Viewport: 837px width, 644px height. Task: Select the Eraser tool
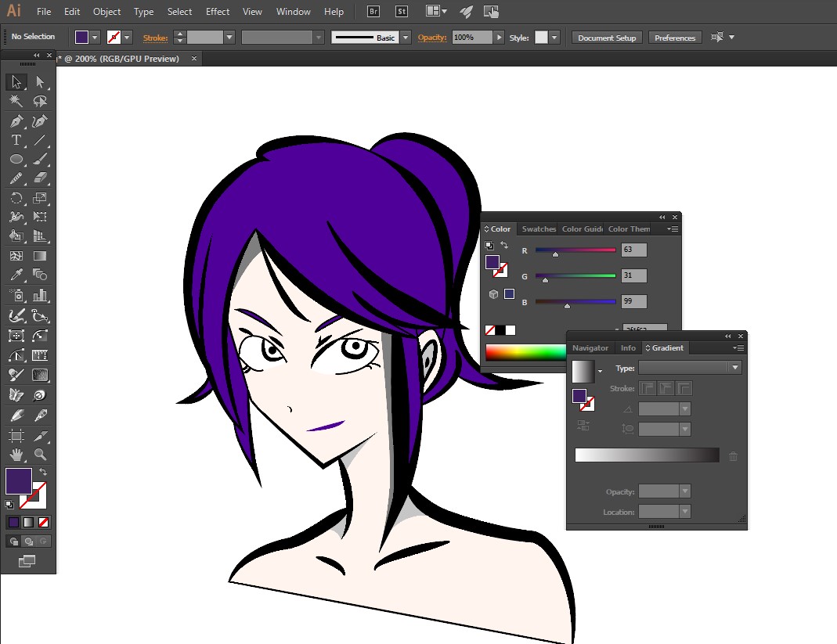coord(40,178)
